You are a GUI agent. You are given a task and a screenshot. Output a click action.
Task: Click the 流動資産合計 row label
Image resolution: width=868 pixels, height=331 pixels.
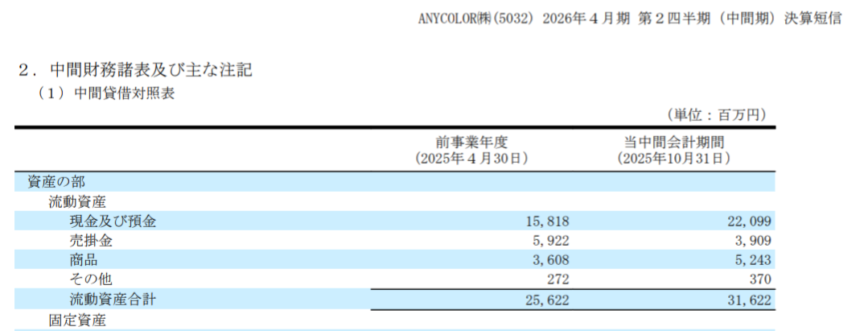[x=111, y=300]
